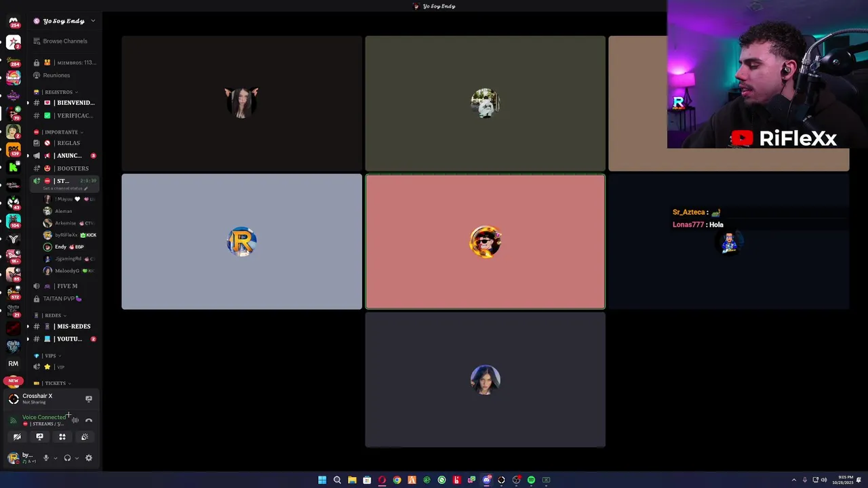This screenshot has height=488, width=868.
Task: Collapse the REGISTROS category
Action: tap(60, 92)
